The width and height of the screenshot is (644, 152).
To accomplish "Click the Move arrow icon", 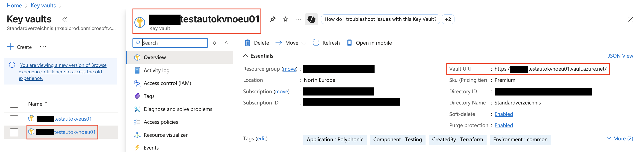I will tap(278, 43).
